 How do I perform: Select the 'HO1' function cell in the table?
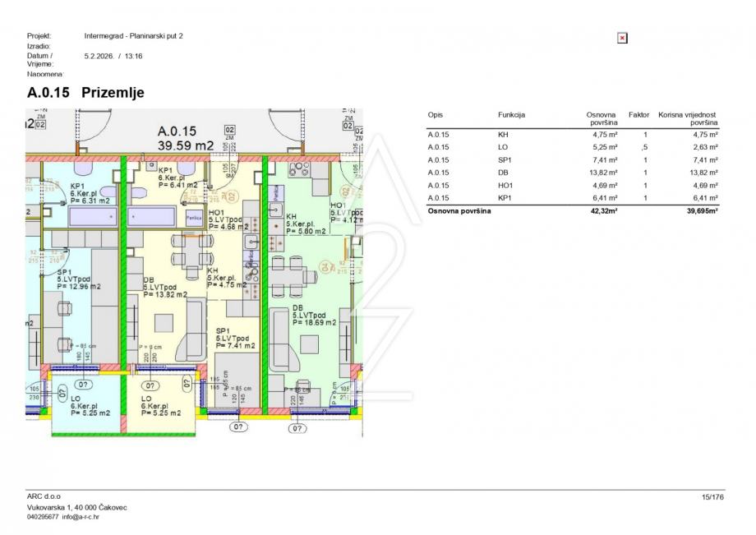pos(505,186)
